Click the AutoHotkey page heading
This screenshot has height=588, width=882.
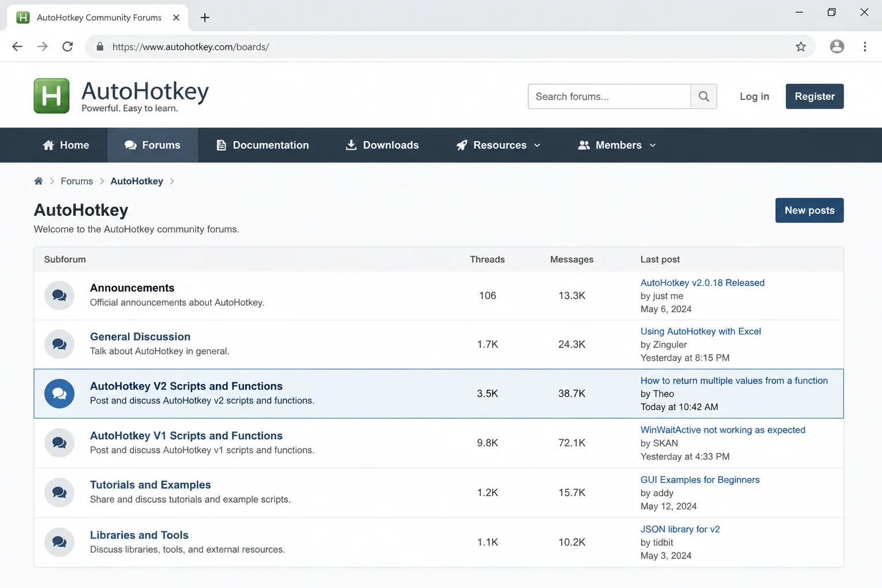(81, 210)
